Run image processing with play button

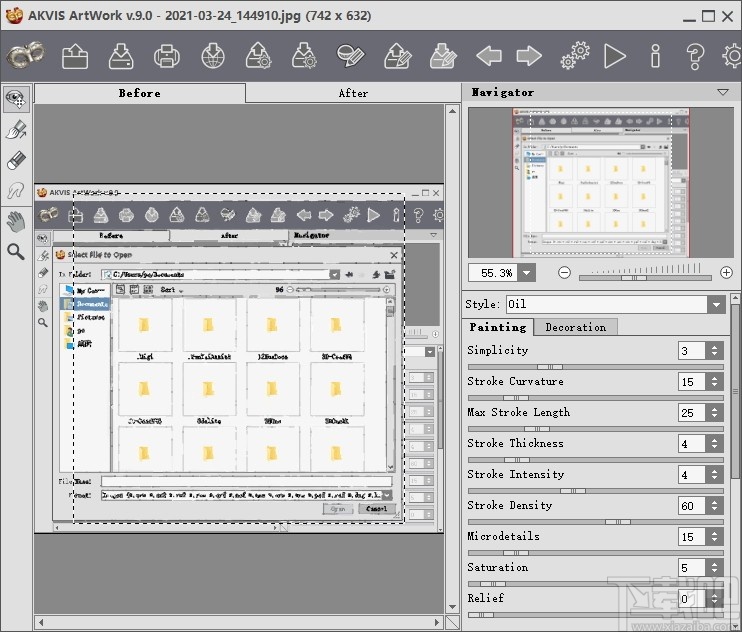point(615,56)
